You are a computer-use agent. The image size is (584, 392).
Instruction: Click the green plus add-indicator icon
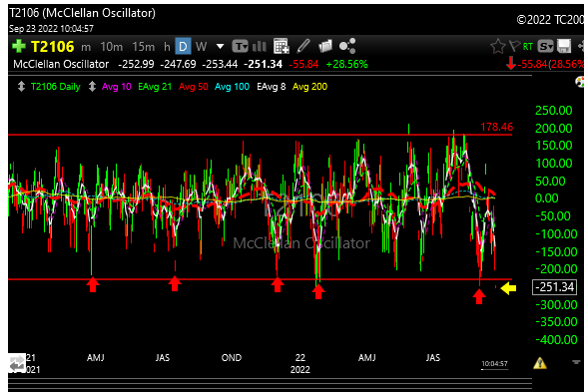(19, 46)
